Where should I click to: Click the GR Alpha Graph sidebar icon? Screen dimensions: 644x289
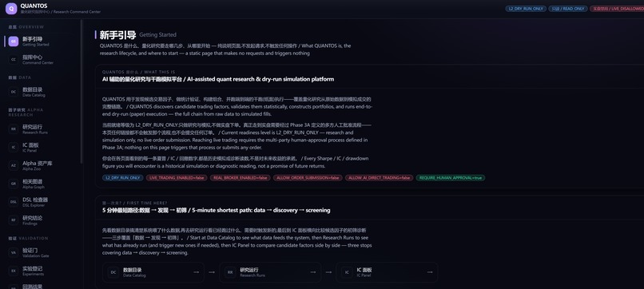(14, 184)
